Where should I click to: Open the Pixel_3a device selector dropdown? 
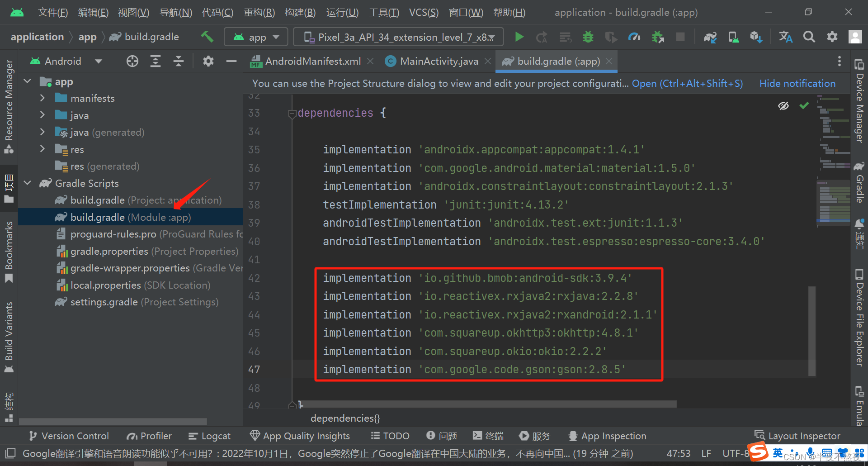point(398,37)
